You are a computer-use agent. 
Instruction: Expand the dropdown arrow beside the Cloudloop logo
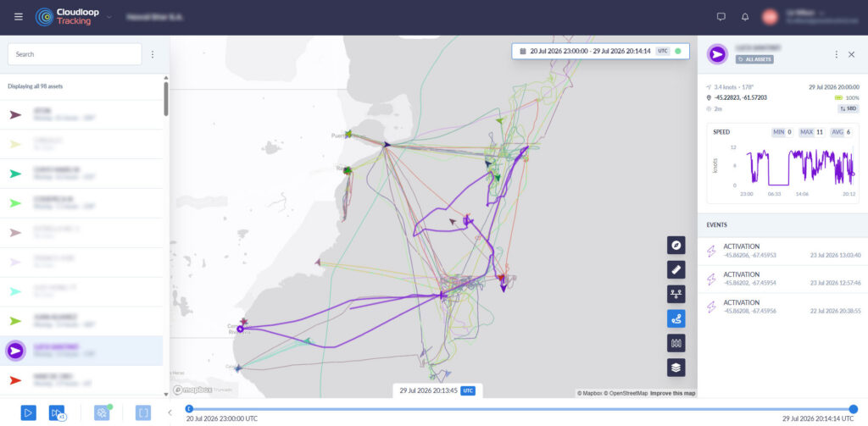coord(109,17)
